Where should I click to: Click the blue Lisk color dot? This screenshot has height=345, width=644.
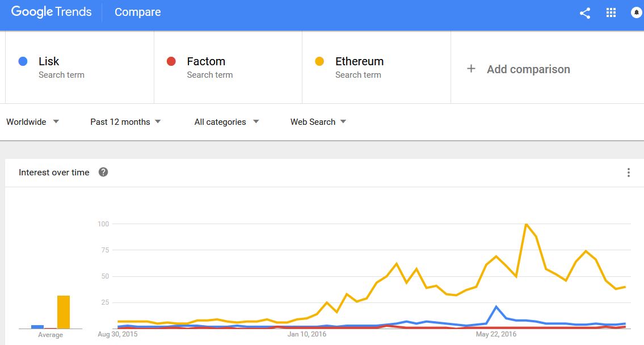tap(23, 61)
